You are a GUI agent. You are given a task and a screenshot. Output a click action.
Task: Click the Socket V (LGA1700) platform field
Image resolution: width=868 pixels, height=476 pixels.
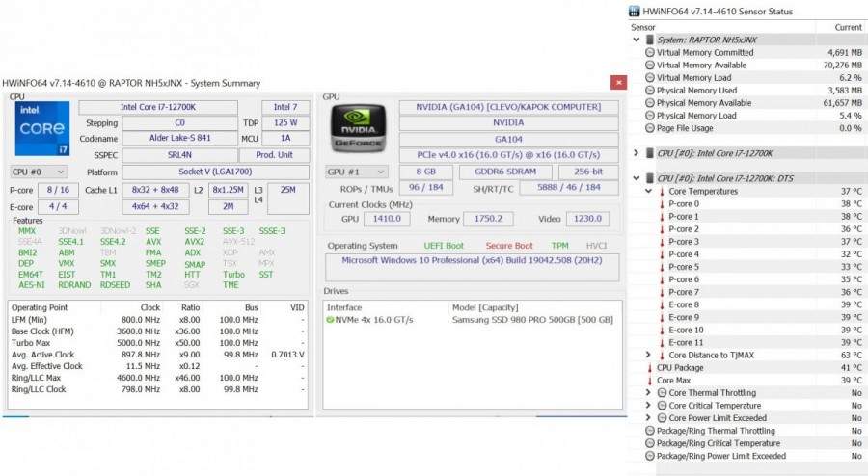[215, 172]
